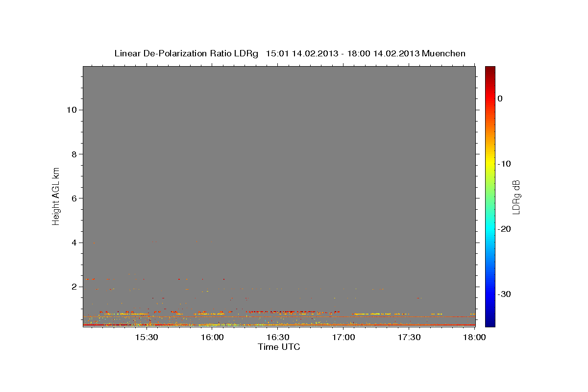
Task: Click the height tick label 6
Action: click(x=73, y=198)
